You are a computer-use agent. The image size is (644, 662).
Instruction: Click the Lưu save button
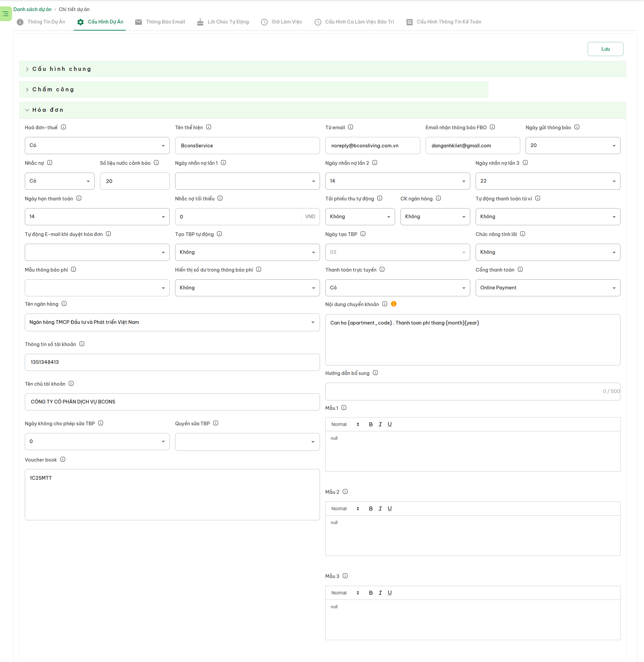pos(605,49)
